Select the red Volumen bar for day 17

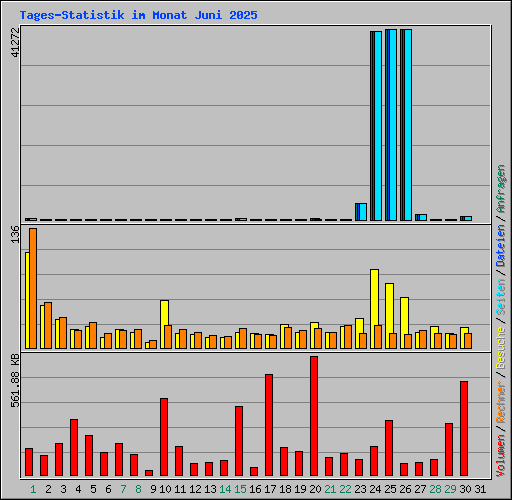[x=269, y=425]
